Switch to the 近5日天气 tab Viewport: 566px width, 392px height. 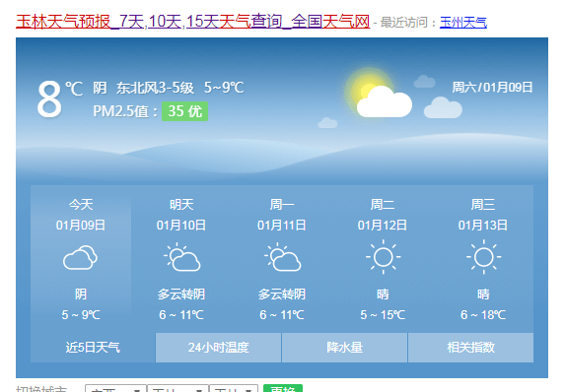93,348
